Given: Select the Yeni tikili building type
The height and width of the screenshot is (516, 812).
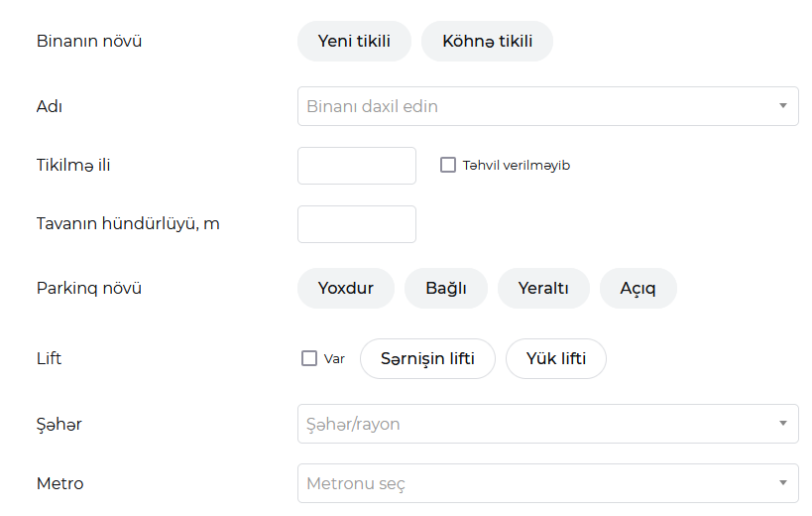Looking at the screenshot, I should tap(354, 41).
